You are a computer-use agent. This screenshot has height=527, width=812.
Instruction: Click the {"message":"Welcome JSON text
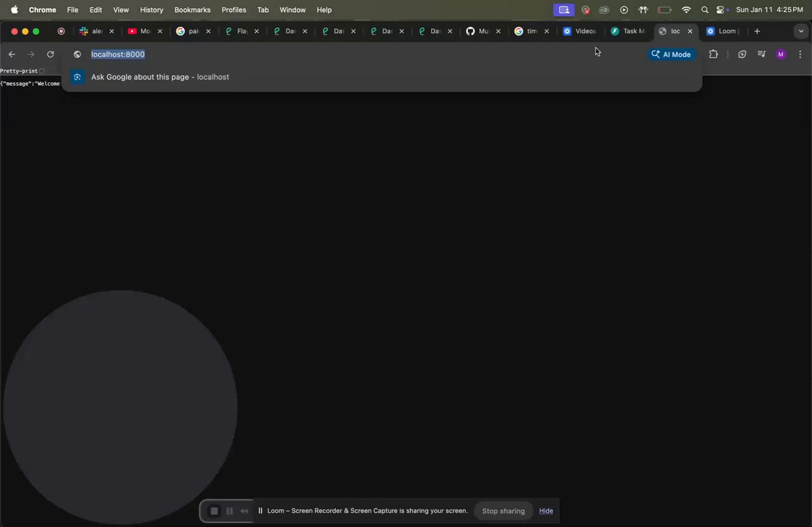tap(30, 84)
